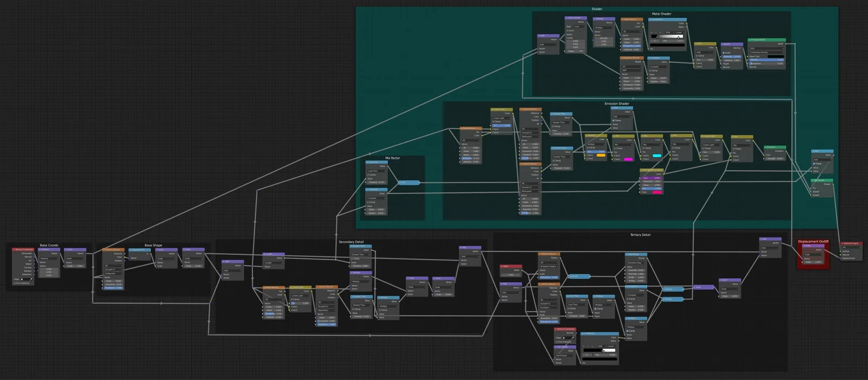Click the 7.300 field on the Value node
The image size is (868, 380).
pyautogui.click(x=511, y=275)
